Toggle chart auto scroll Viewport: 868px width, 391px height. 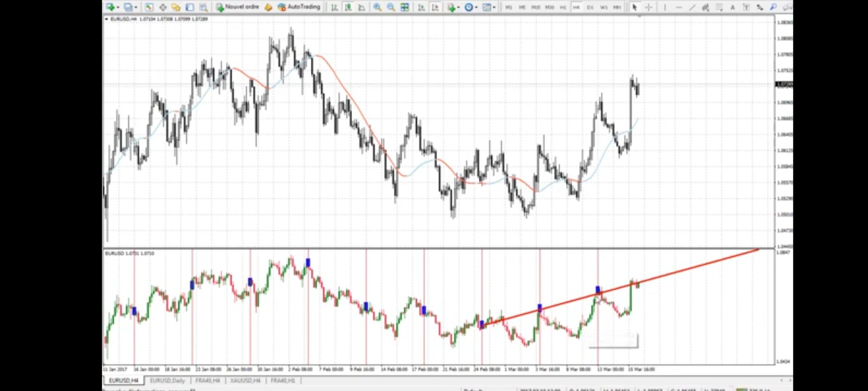421,7
